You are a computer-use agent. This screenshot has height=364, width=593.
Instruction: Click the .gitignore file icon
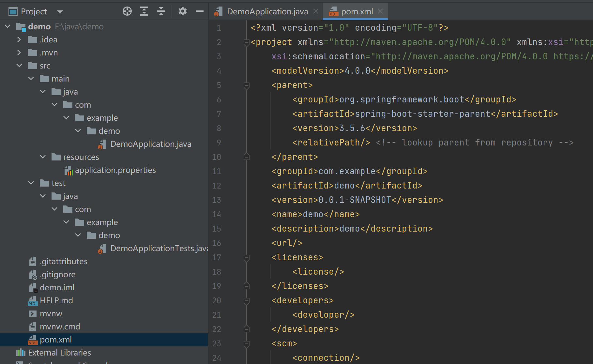click(33, 275)
